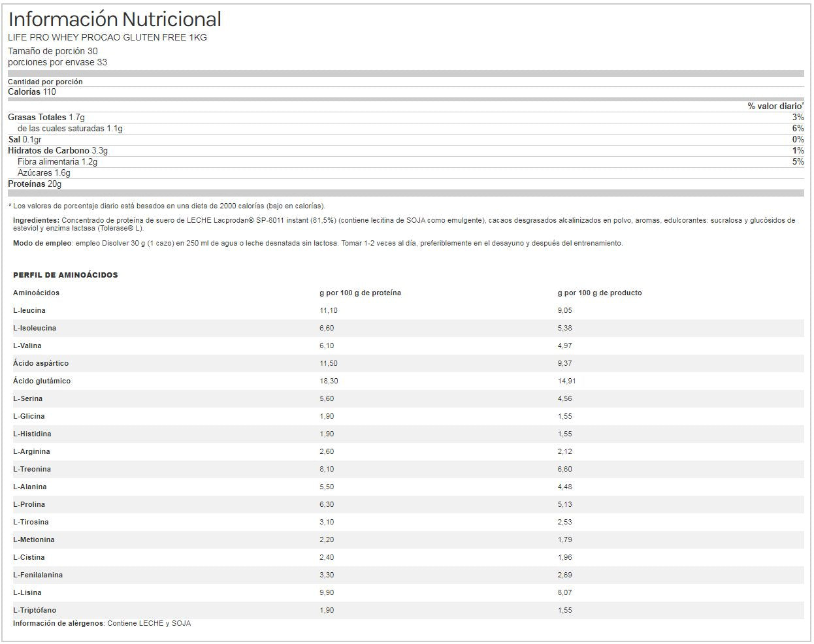Click the 9,05 value for L-leucina

click(x=565, y=310)
